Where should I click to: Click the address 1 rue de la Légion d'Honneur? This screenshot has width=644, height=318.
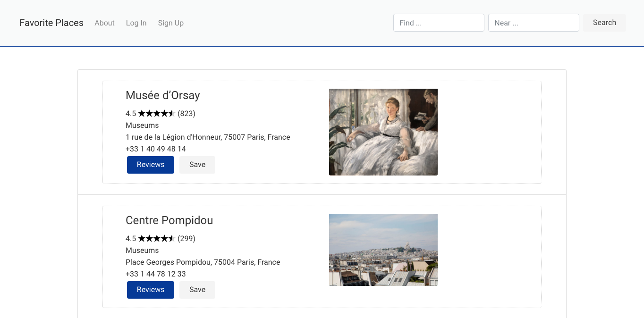208,137
